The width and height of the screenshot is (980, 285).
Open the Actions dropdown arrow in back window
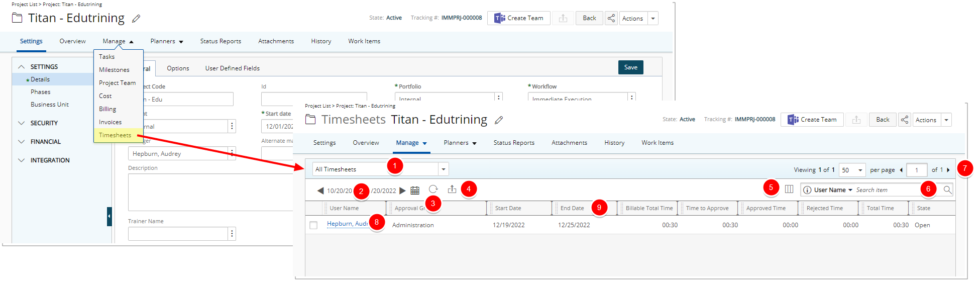(x=653, y=18)
